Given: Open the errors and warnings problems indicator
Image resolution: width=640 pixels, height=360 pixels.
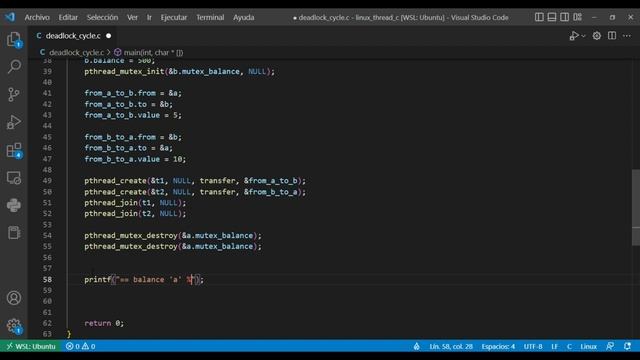Looking at the screenshot, I should [80, 347].
